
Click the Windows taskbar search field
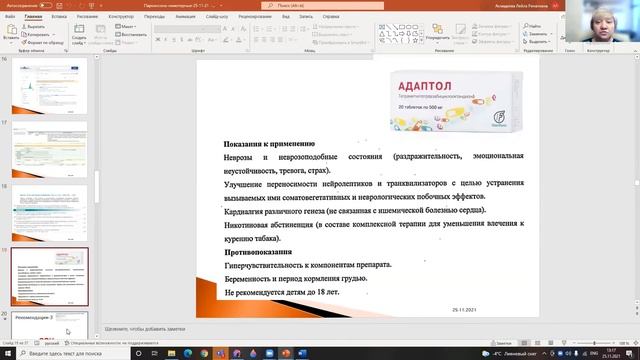(x=73, y=353)
